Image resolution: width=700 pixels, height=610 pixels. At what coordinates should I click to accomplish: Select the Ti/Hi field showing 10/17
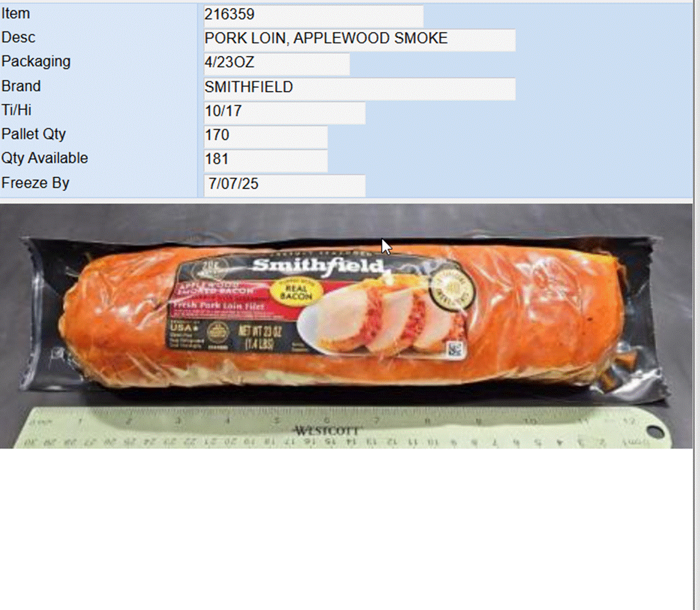284,112
